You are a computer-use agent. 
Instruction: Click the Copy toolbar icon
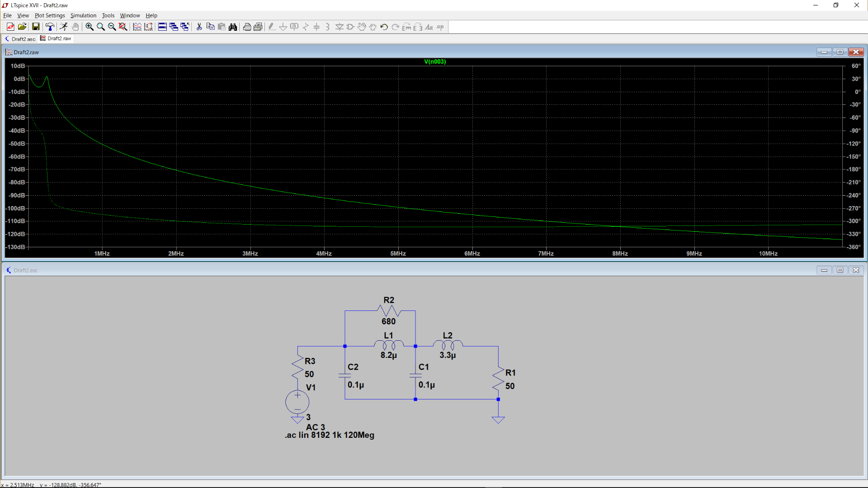pos(210,27)
